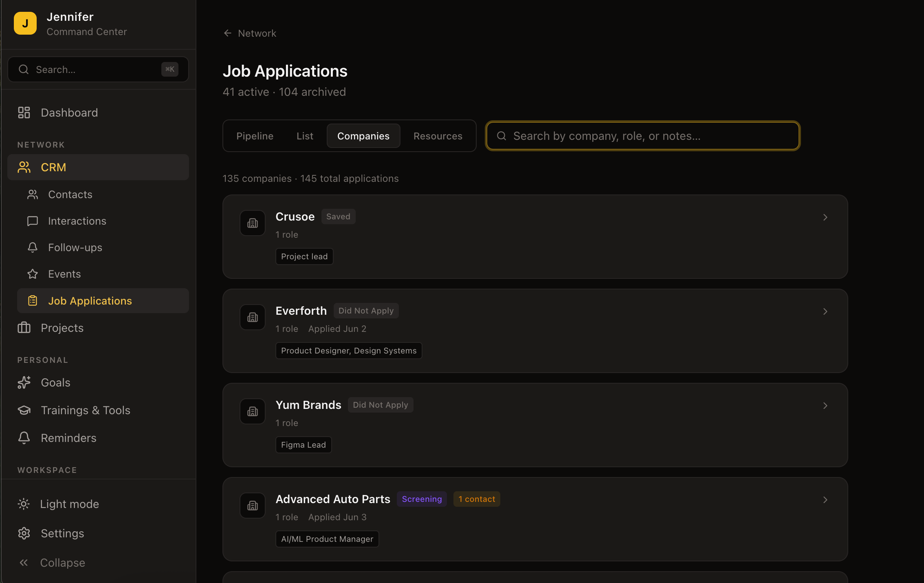Click the Yum Brands building icon

pyautogui.click(x=253, y=411)
